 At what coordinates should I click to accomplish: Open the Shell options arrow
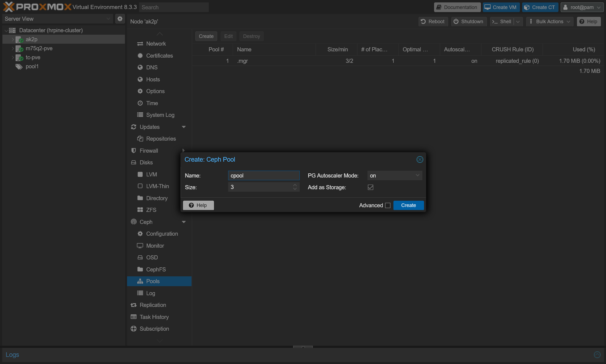click(x=518, y=22)
